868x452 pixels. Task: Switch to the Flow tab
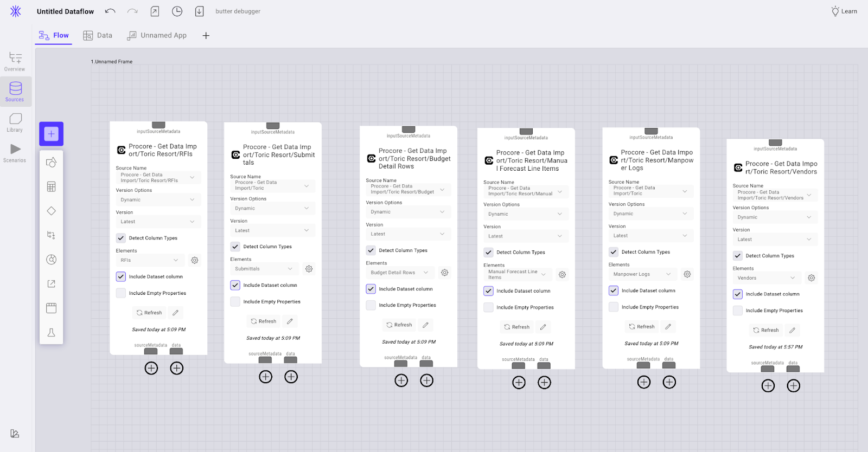[54, 35]
